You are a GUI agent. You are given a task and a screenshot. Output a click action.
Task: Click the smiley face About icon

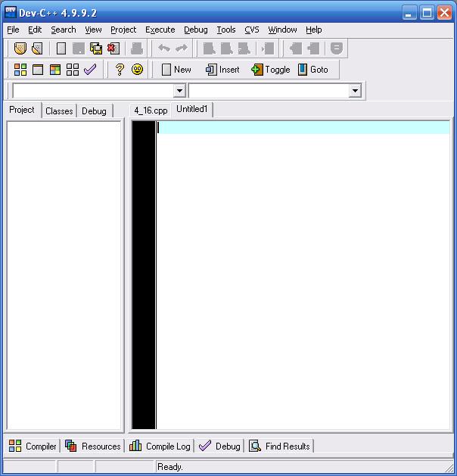click(137, 70)
